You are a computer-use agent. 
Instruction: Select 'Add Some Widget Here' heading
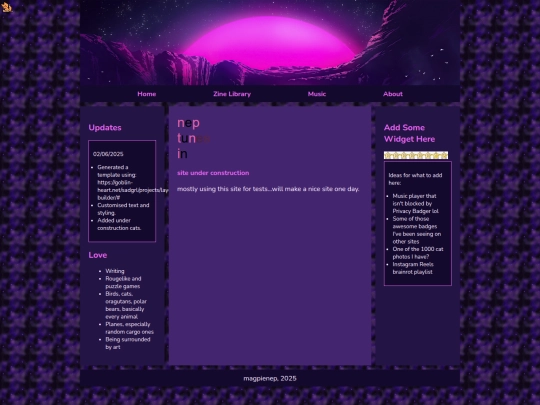point(409,133)
